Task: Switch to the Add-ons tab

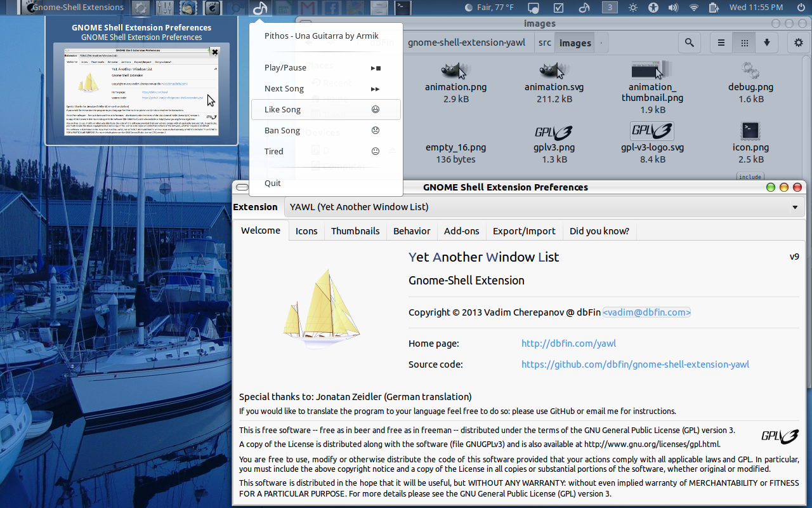Action: point(462,231)
